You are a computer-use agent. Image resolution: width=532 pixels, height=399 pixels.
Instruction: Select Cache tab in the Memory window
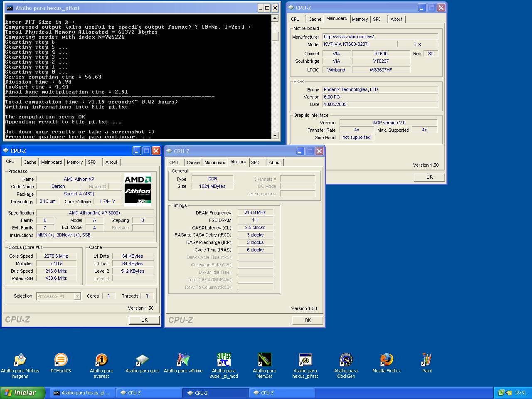tap(193, 163)
